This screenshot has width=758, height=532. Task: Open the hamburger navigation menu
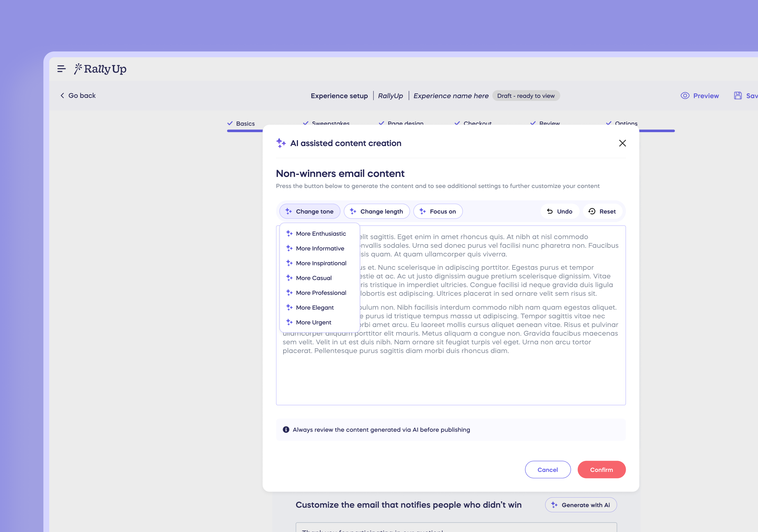61,69
